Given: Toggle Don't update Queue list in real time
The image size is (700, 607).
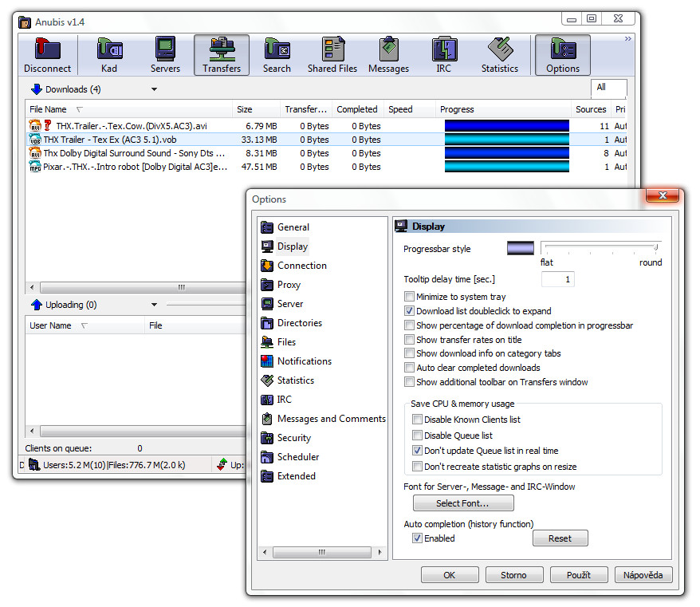Looking at the screenshot, I should [417, 451].
